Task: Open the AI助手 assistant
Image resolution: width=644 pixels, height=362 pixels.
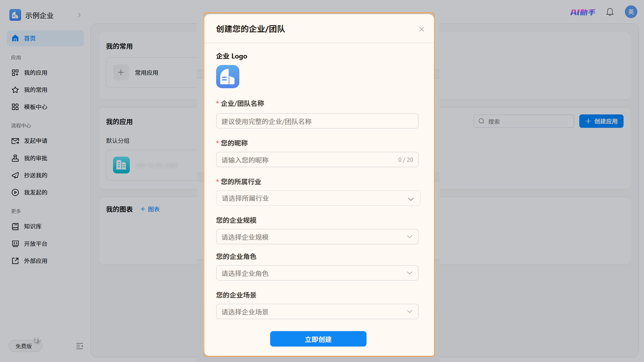Action: tap(582, 12)
